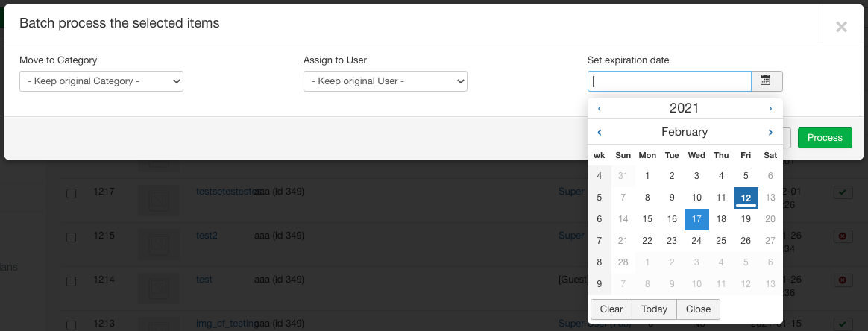The width and height of the screenshot is (868, 331).
Task: Click the 2021 year label
Action: point(685,109)
